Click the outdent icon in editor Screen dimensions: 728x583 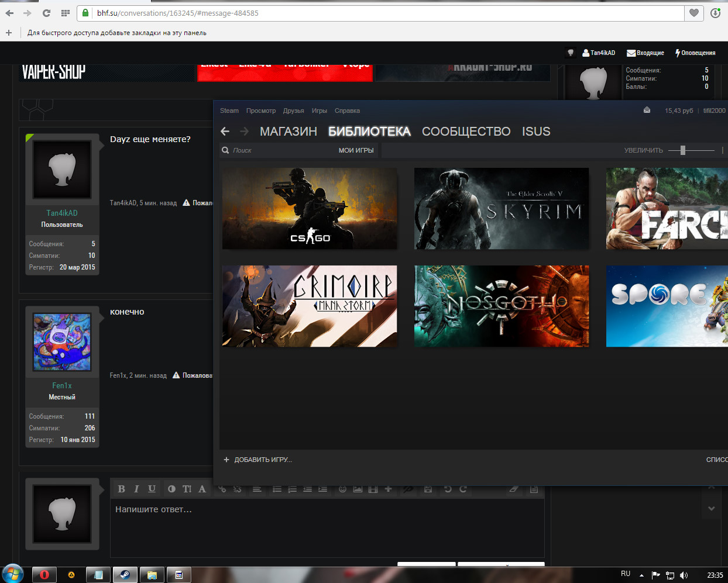click(307, 489)
